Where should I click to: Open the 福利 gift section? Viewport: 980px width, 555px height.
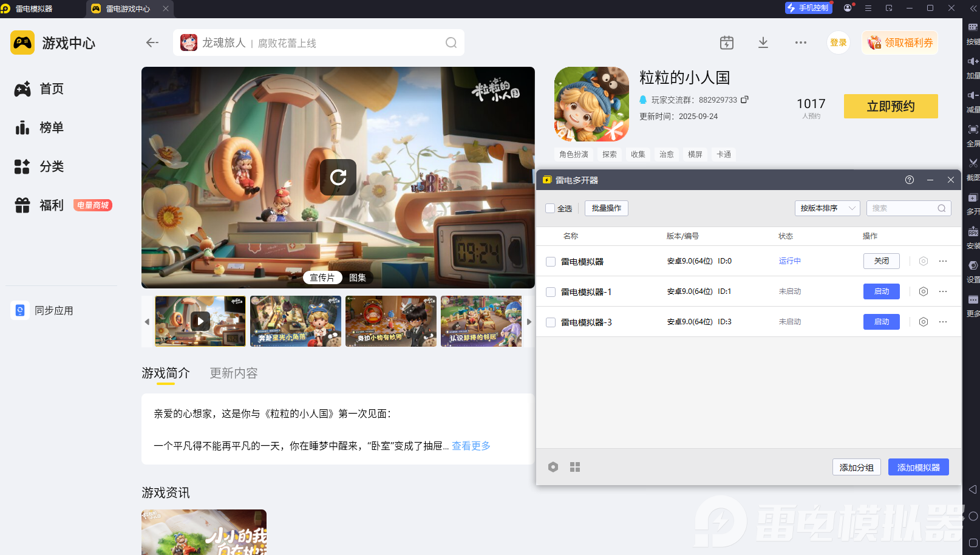pos(39,205)
